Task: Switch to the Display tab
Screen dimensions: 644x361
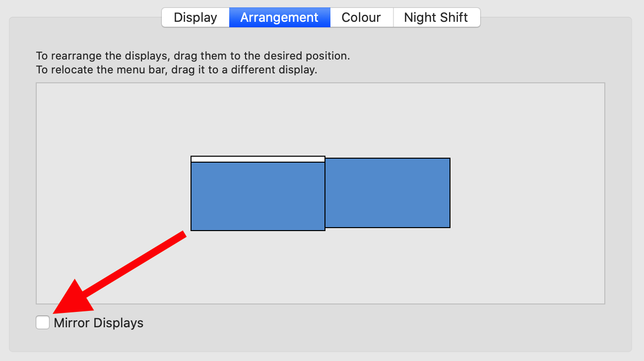Action: 195,18
